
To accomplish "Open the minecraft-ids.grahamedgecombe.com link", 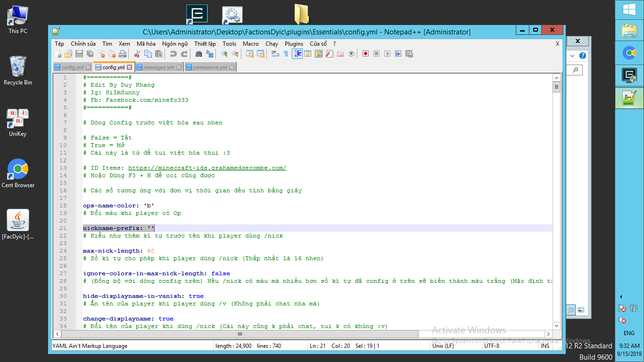I will point(207,168).
